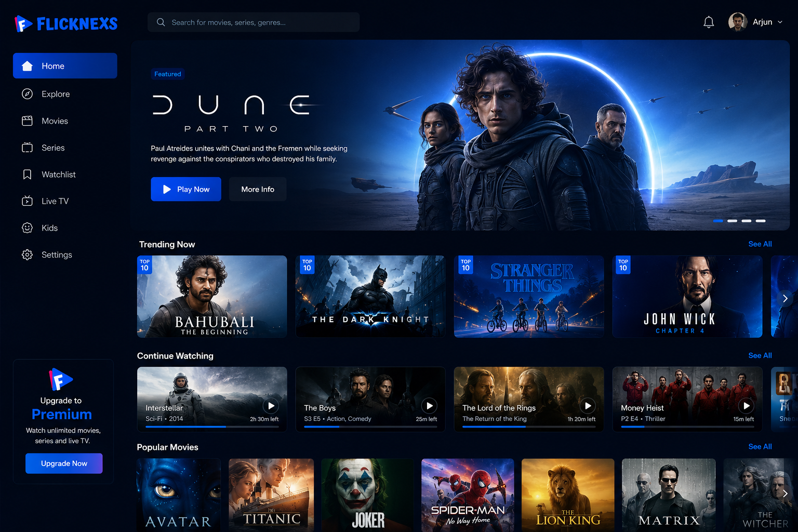Screen dimensions: 798x532
Task: Advance the Trending Now carousel arrow
Action: coord(785,298)
